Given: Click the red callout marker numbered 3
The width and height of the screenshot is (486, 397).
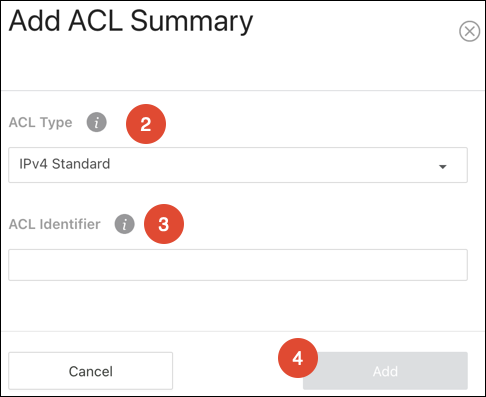Looking at the screenshot, I should coord(164,224).
